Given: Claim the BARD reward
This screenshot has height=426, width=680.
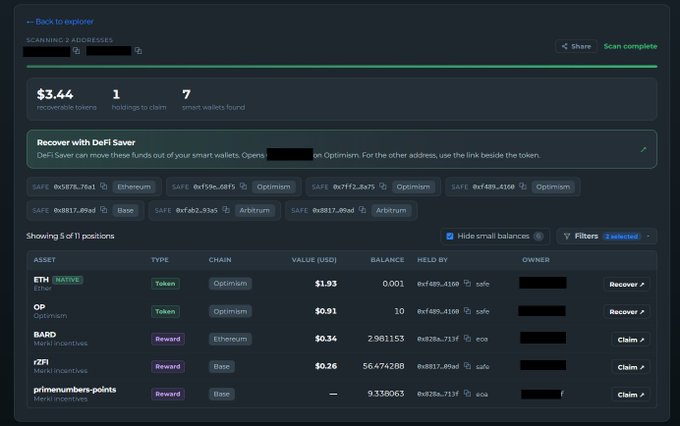Looking at the screenshot, I should pos(631,339).
